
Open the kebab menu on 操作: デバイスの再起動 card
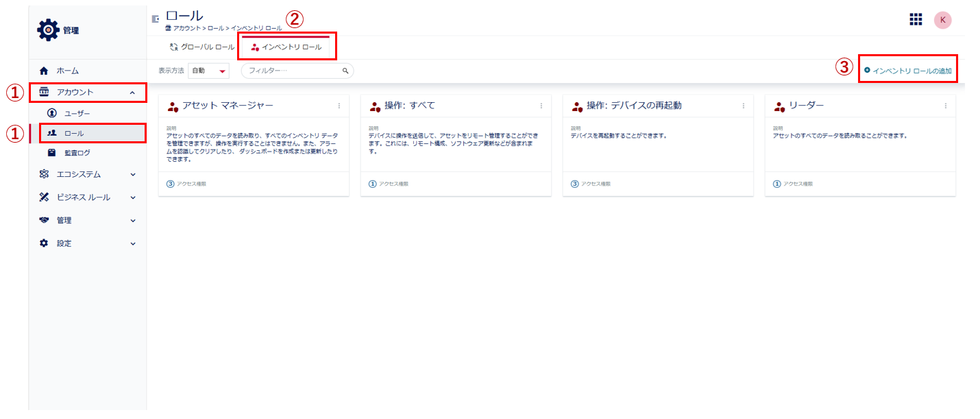743,106
